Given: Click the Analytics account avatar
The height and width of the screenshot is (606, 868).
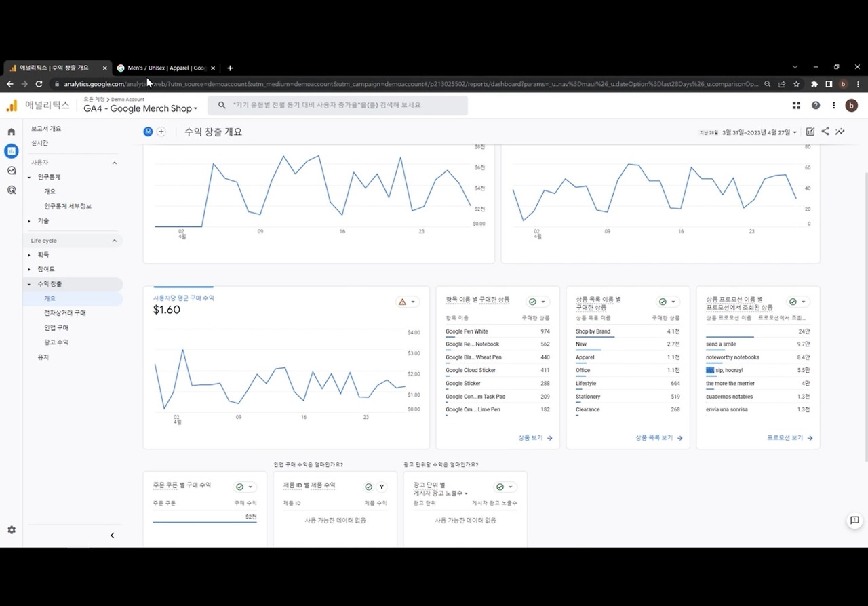Looking at the screenshot, I should (852, 105).
